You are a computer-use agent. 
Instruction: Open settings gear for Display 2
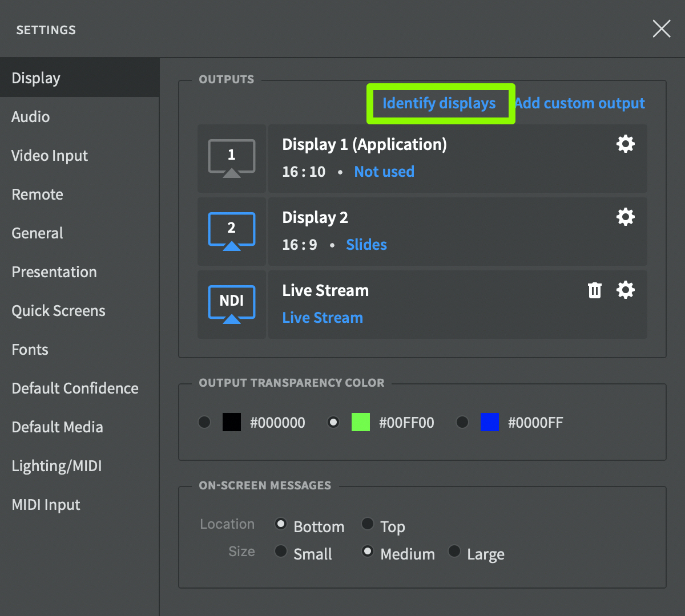626,217
